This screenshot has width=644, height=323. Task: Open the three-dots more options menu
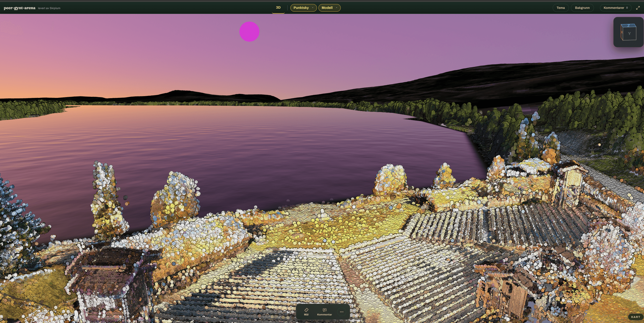[342, 312]
